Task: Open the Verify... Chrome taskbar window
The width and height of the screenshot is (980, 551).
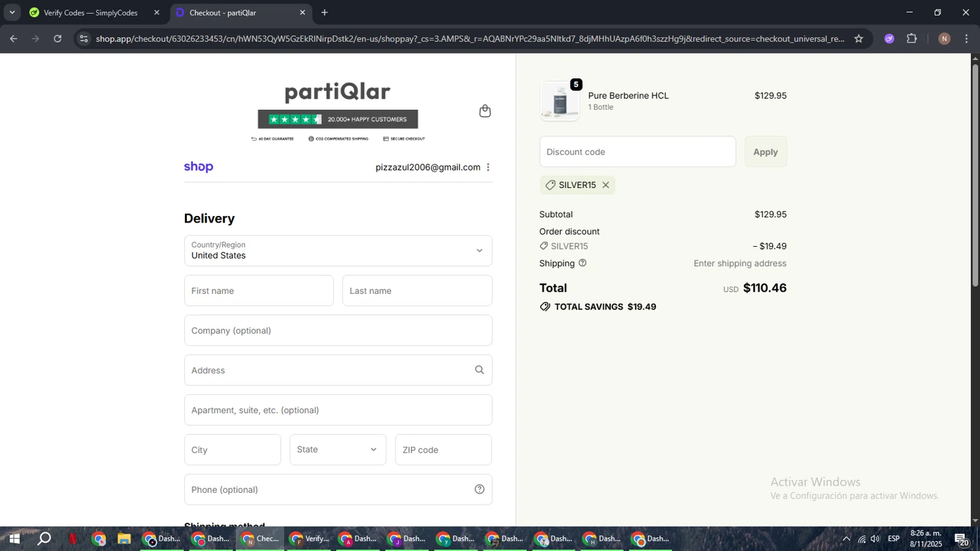Action: pos(309,539)
